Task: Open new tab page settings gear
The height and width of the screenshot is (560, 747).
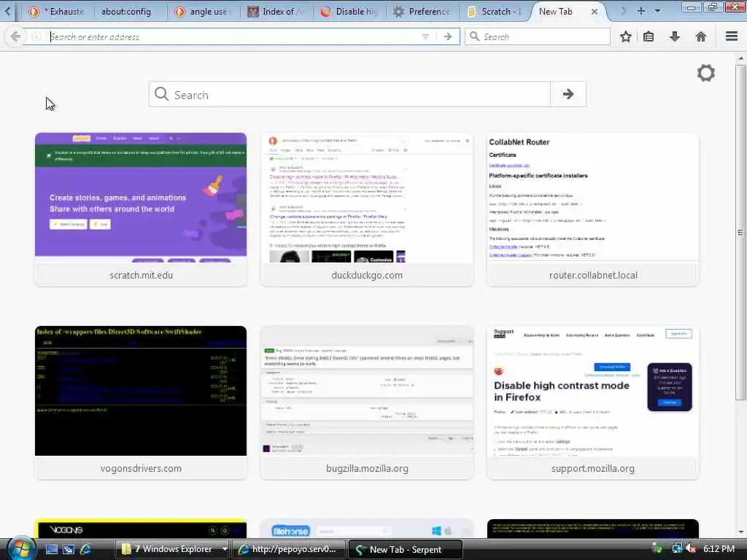Action: pyautogui.click(x=706, y=73)
